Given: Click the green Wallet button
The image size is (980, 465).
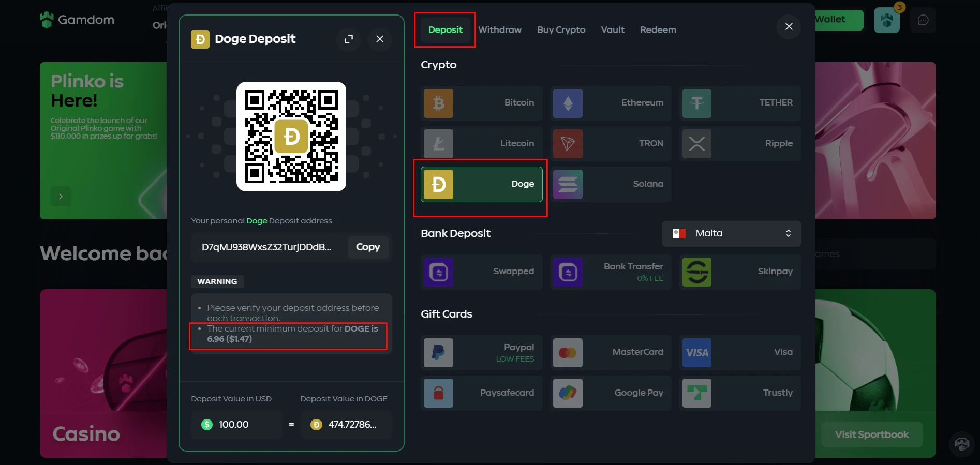Looking at the screenshot, I should 839,20.
